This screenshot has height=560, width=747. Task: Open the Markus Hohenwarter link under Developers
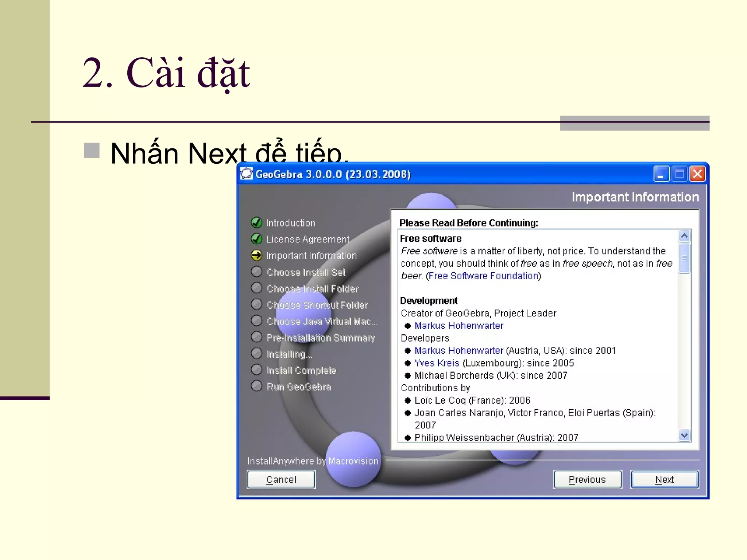(459, 350)
